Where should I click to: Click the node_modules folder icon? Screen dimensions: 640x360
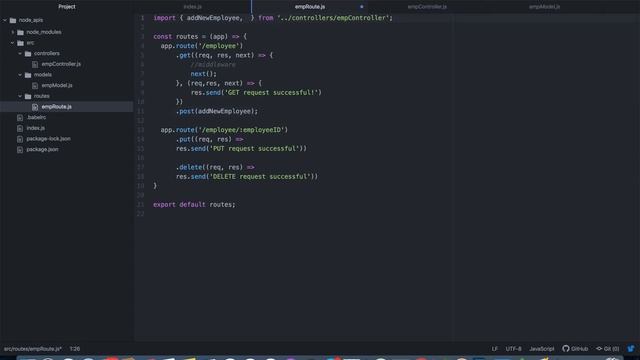[20, 32]
